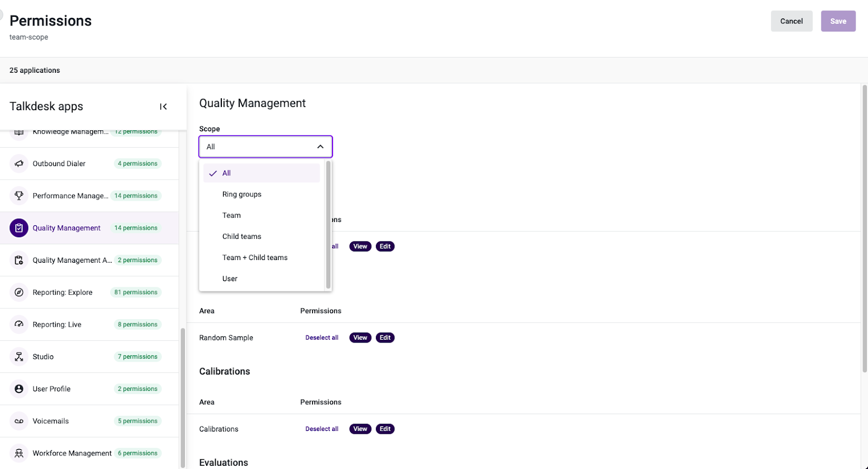Select the Ring groups scope option
The width and height of the screenshot is (868, 469).
261,194
